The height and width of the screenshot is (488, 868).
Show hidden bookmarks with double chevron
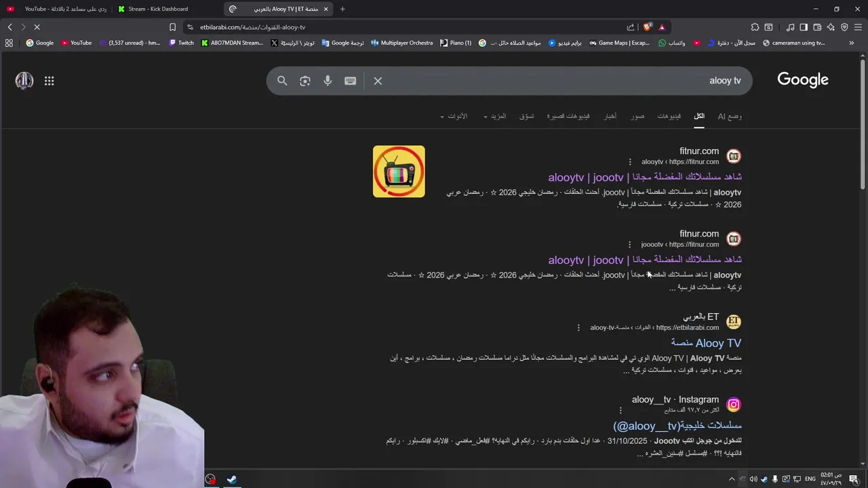tap(851, 43)
